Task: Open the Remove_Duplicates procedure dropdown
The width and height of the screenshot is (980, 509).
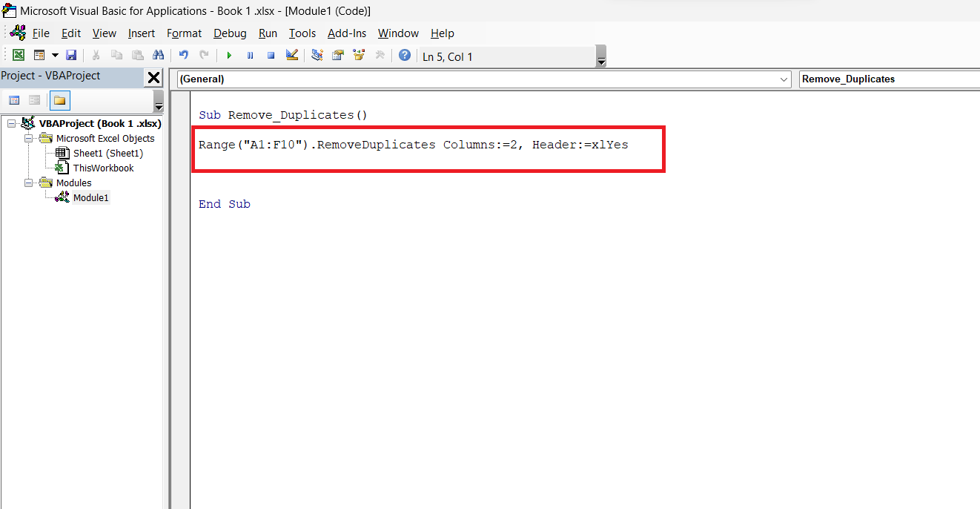Action: [890, 79]
